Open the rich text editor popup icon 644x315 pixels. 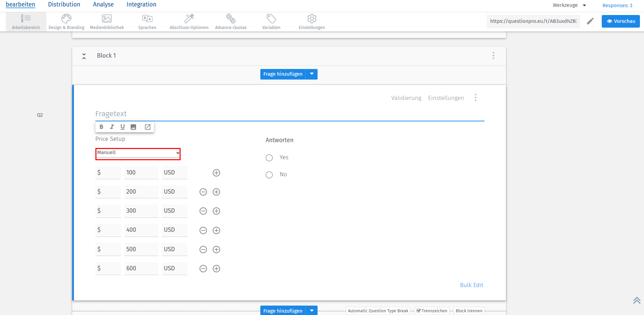click(148, 127)
